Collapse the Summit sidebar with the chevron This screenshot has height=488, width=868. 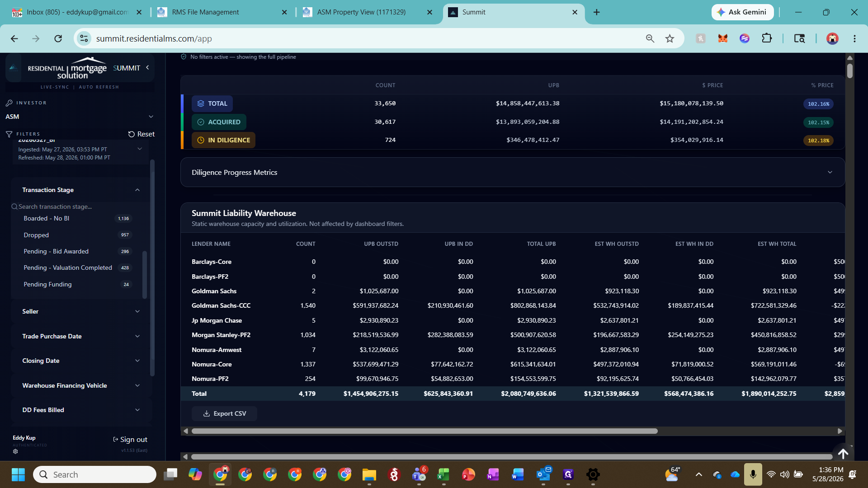click(147, 67)
